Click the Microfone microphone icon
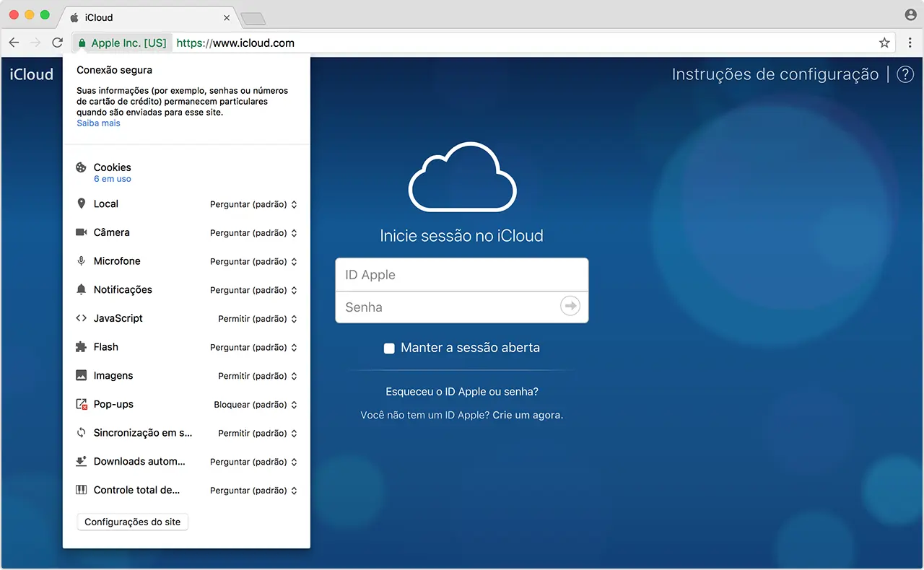924x570 pixels. (81, 261)
